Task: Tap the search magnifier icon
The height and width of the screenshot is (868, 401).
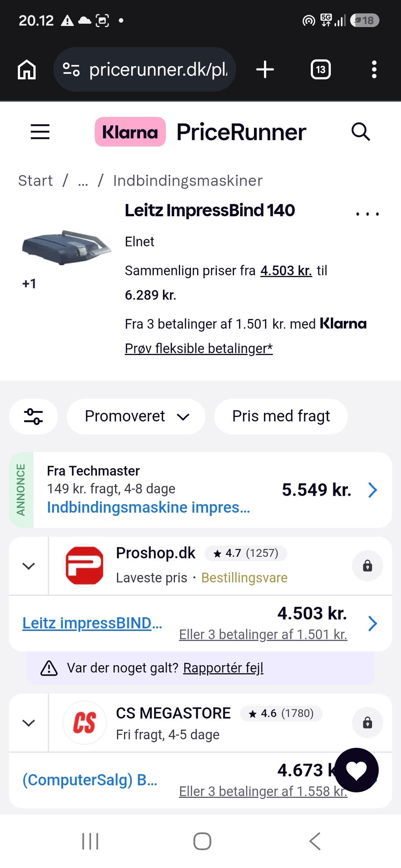Action: [360, 132]
